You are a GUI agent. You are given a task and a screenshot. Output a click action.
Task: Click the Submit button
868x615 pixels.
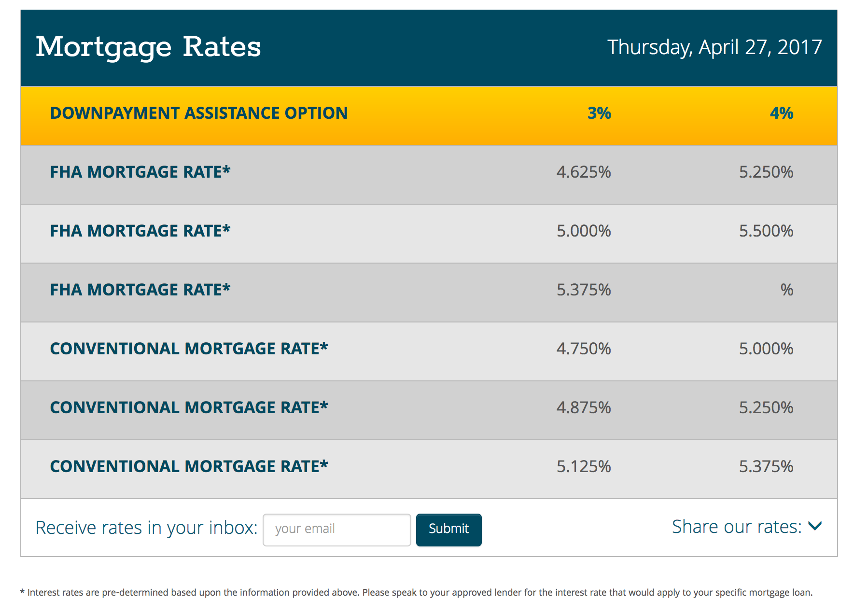click(x=448, y=530)
